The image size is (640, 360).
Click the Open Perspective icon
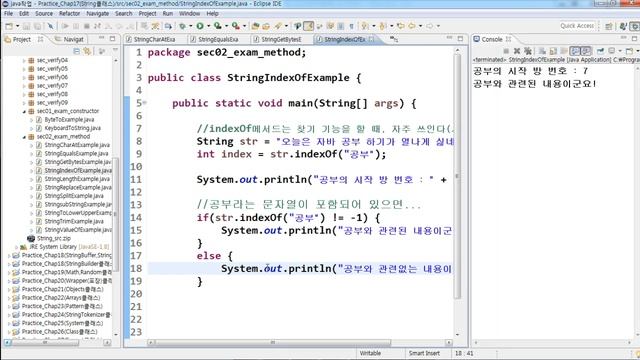pos(609,26)
